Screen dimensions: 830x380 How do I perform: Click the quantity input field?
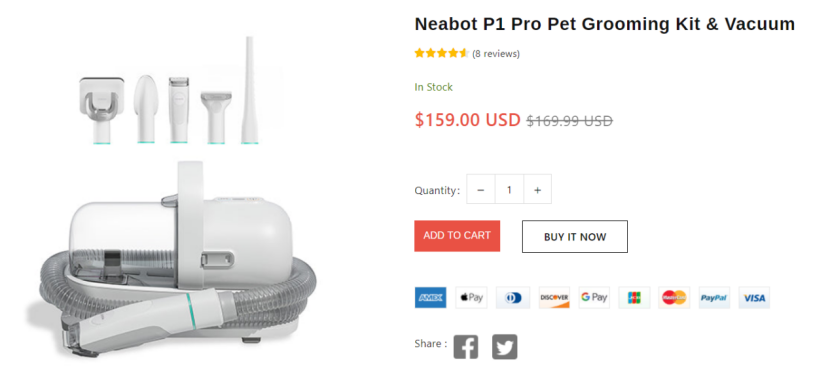point(509,189)
